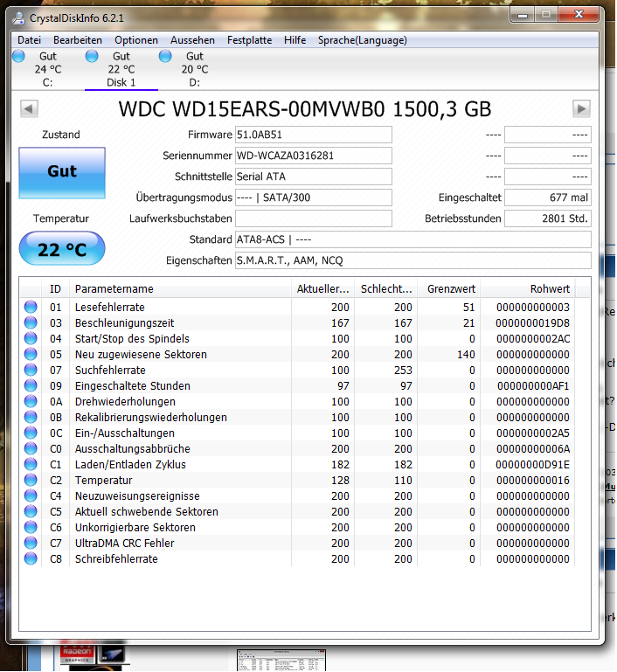Click the Gut health status button
Image resolution: width=617 pixels, height=672 pixels.
point(62,173)
